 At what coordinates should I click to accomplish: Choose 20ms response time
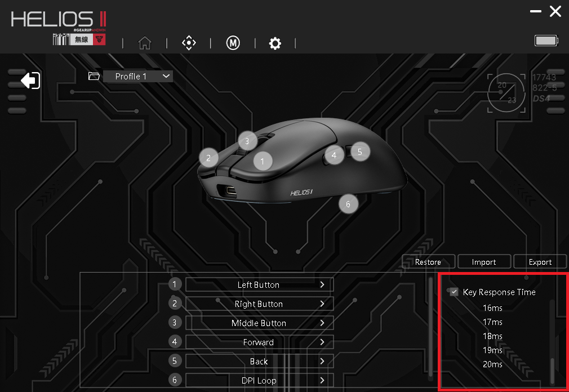pyautogui.click(x=492, y=364)
